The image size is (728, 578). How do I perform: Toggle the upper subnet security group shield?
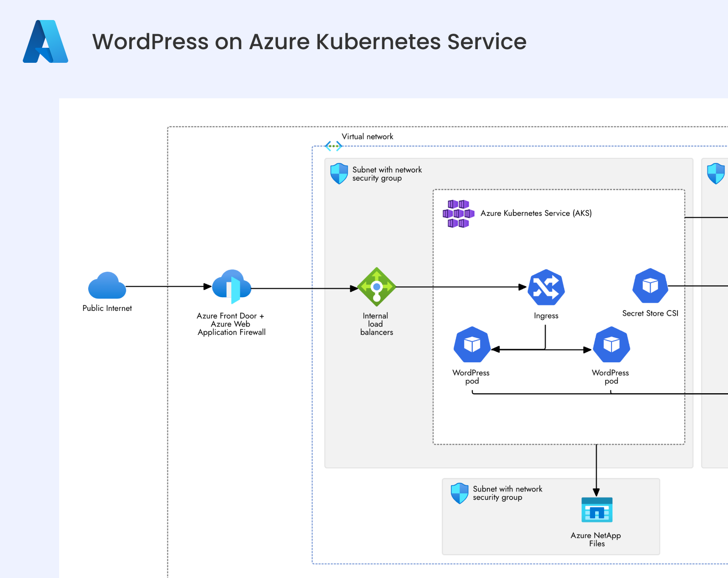339,173
